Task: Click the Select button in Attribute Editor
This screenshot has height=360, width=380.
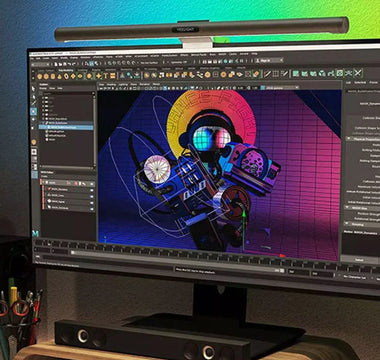Action: point(358,259)
